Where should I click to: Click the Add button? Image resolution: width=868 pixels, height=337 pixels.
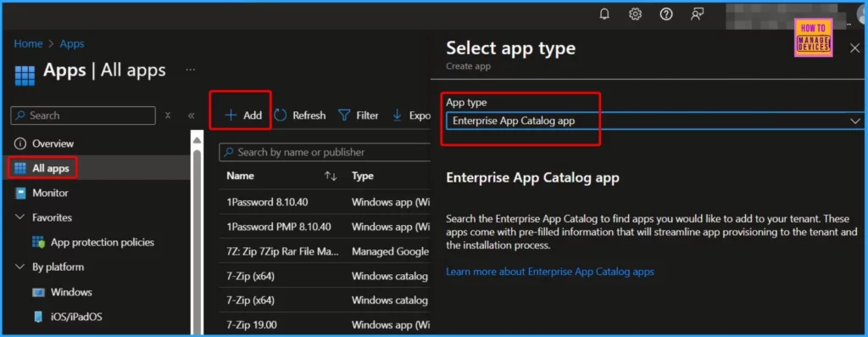243,115
